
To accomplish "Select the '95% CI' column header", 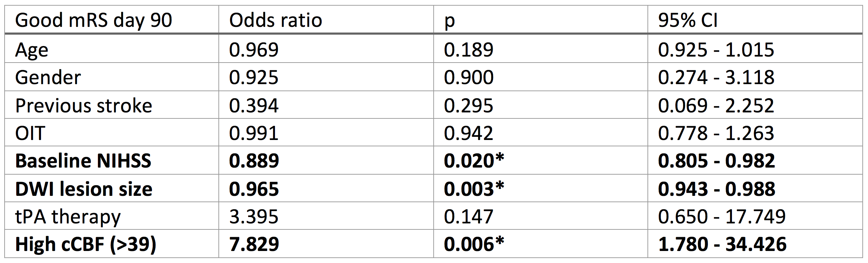I will [688, 20].
